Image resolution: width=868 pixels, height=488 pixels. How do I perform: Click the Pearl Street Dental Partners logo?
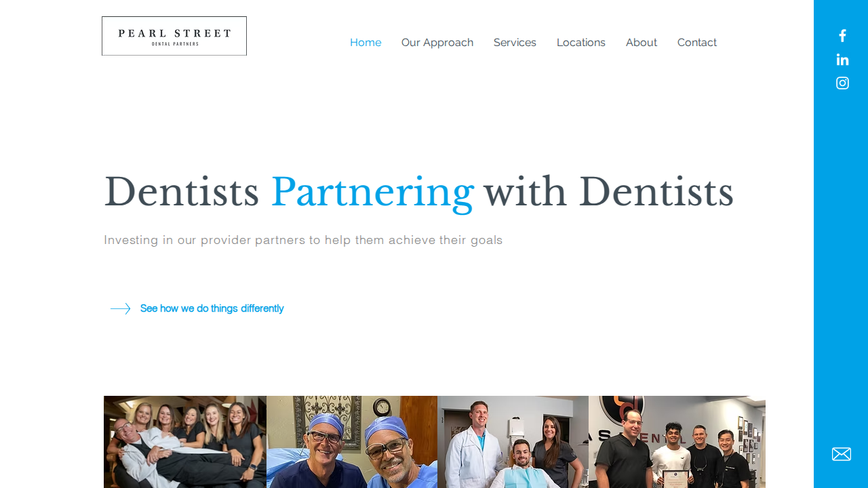pyautogui.click(x=174, y=36)
